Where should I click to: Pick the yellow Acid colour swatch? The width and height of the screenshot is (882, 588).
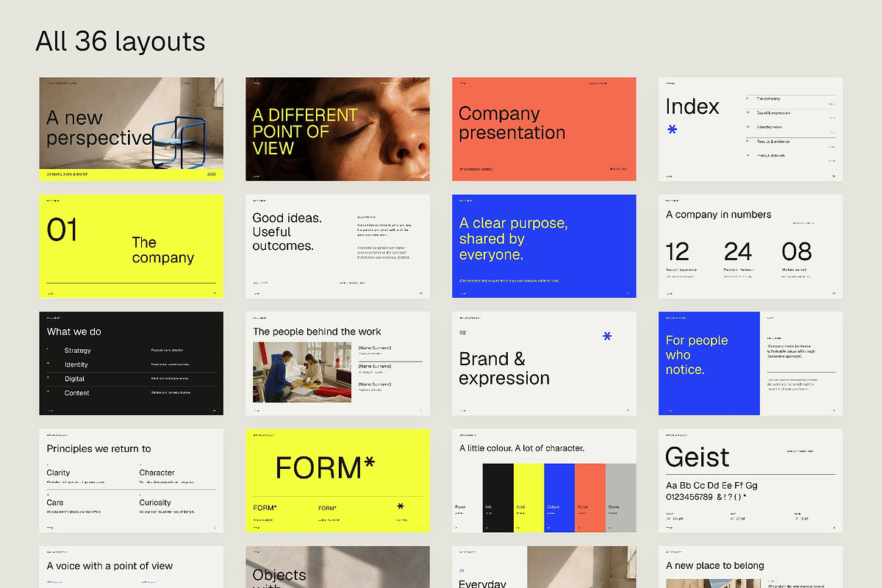(x=528, y=498)
